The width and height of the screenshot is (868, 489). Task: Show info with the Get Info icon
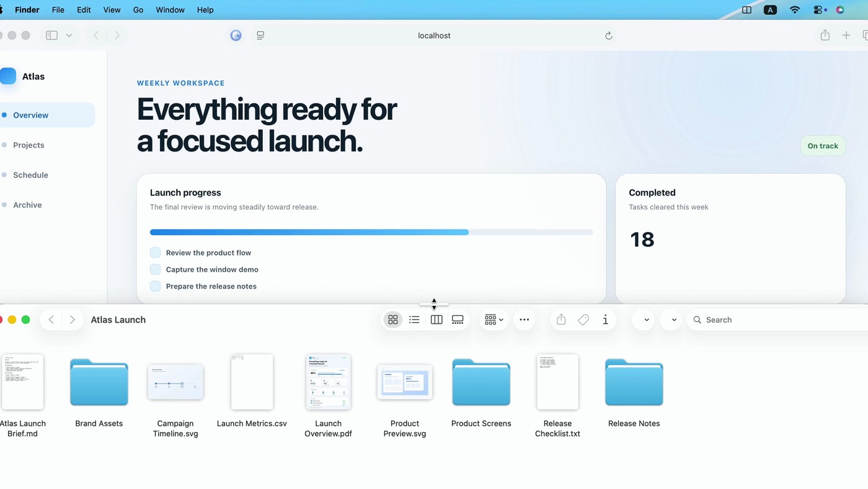(605, 320)
